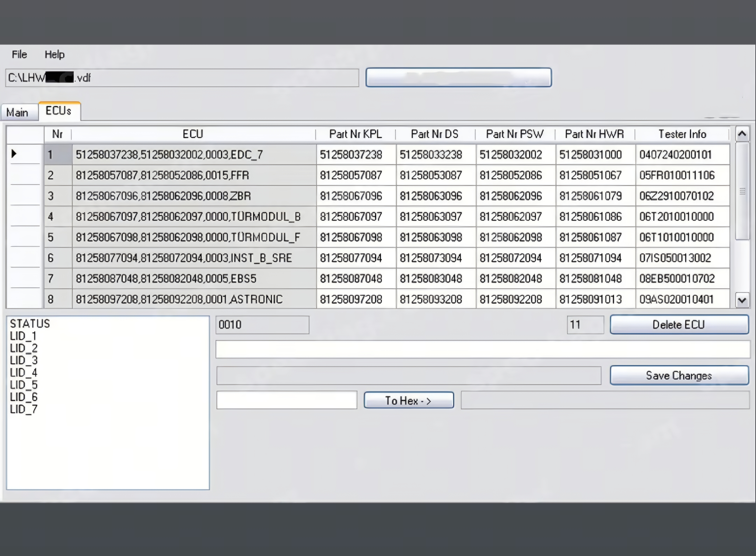The image size is (756, 556).
Task: Click the Part Nr PSW column header
Action: click(x=515, y=134)
